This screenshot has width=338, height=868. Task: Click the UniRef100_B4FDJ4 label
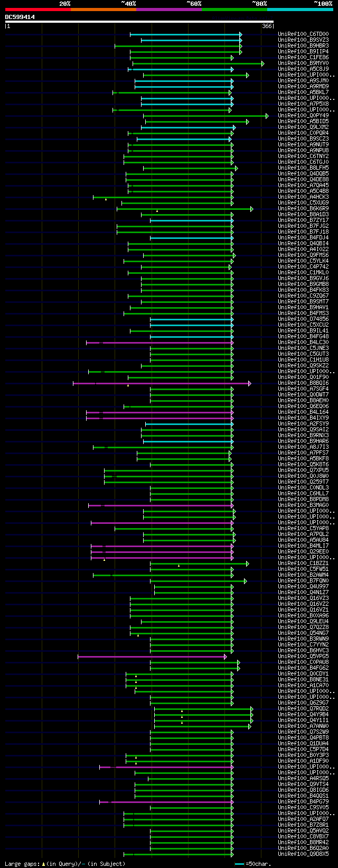(x=303, y=238)
